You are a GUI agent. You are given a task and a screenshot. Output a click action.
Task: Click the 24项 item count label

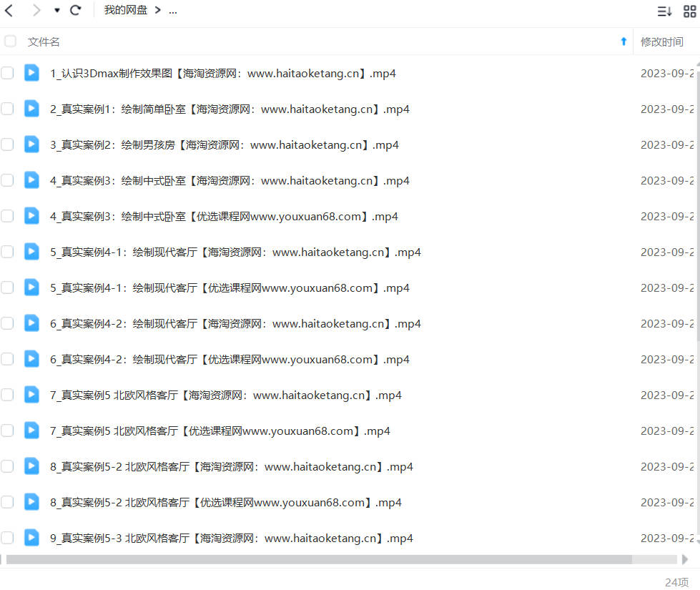coord(677,582)
